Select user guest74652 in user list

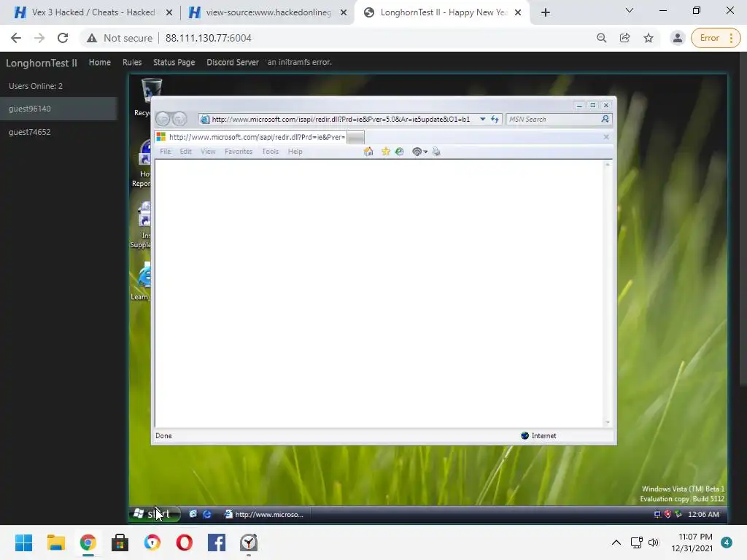(x=58, y=132)
